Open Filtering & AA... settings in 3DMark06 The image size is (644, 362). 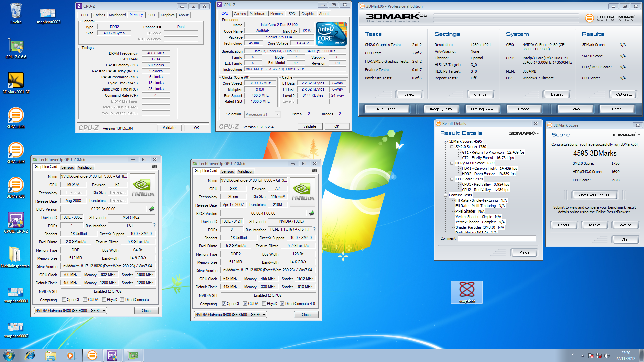pos(483,109)
